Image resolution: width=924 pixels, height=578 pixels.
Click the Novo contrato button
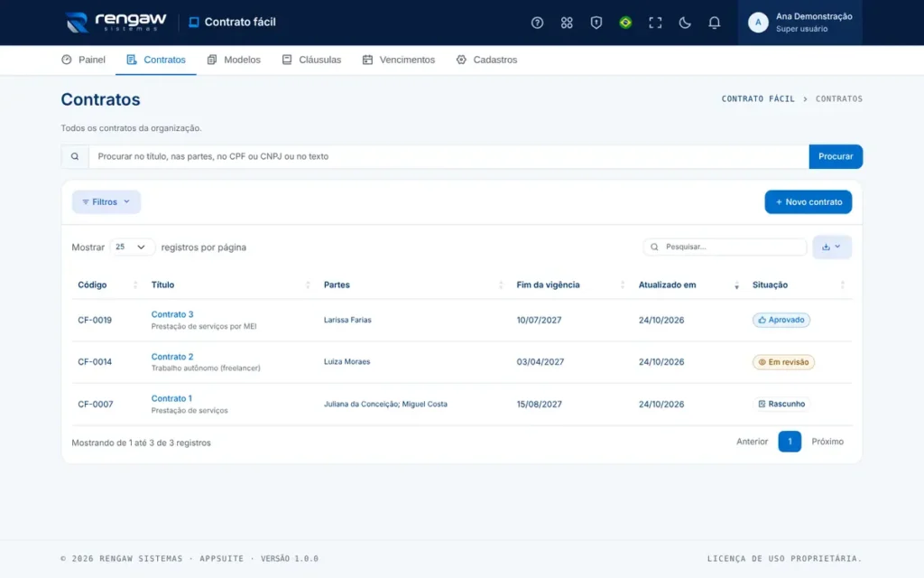(808, 201)
